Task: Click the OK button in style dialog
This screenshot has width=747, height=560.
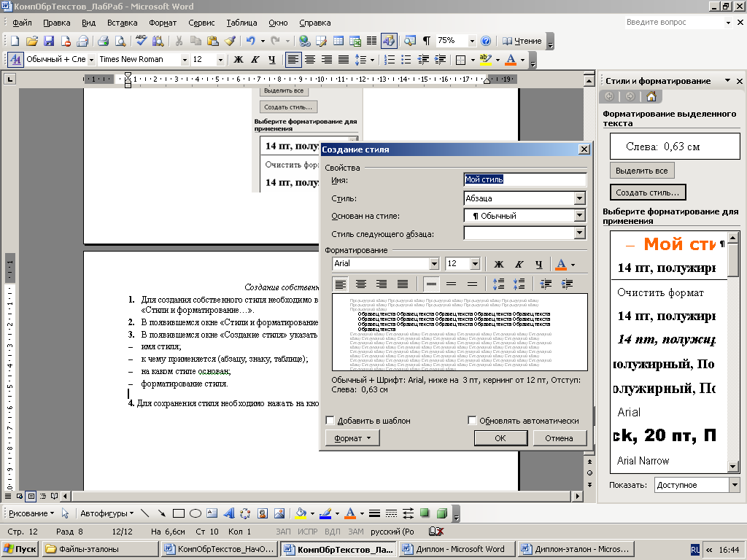Action: [x=500, y=438]
